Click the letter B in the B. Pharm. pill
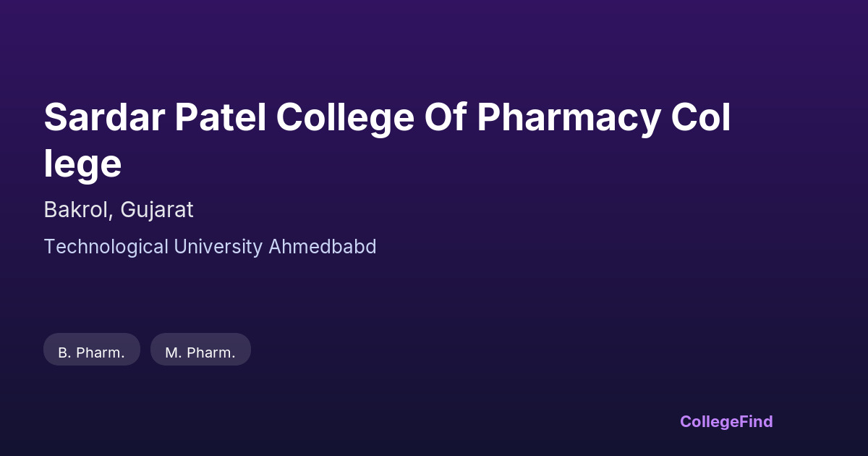Viewport: 868px width, 456px height. (x=63, y=353)
